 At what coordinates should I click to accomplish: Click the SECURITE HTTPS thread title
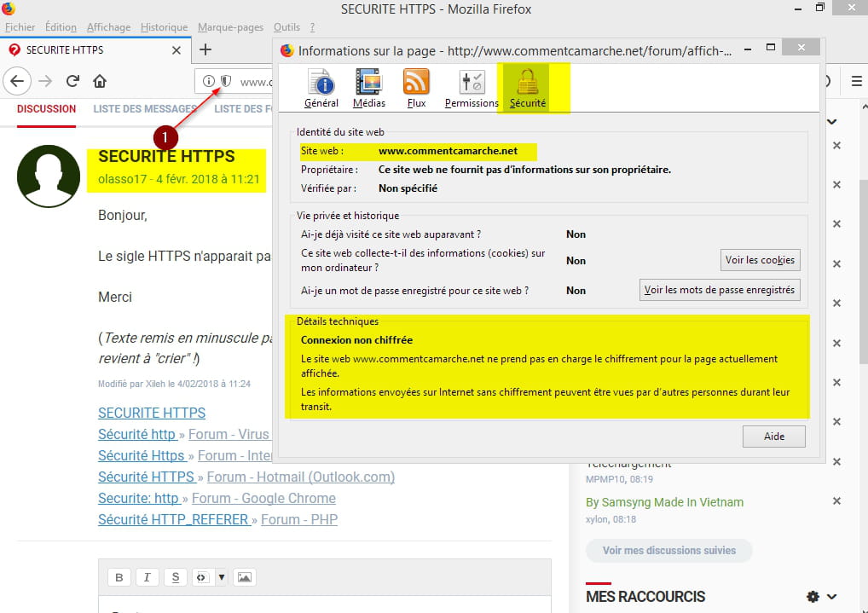[x=166, y=156]
